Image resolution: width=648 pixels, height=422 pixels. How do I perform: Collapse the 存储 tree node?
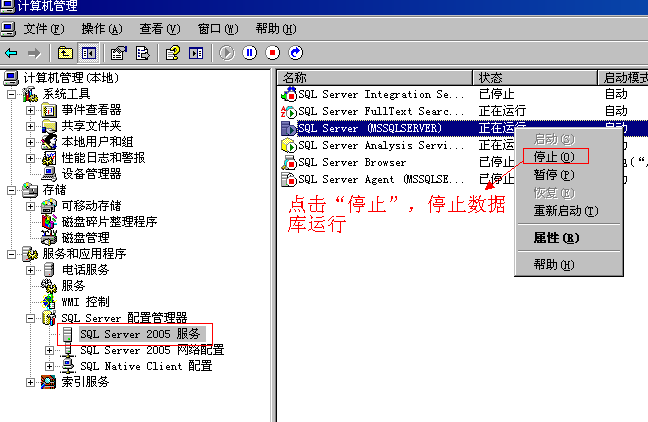click(12, 190)
